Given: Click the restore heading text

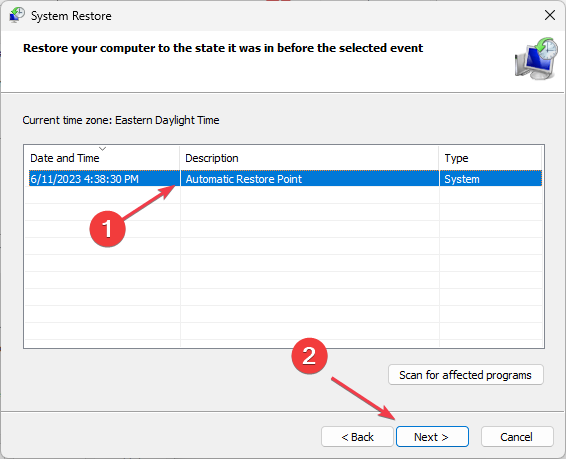Looking at the screenshot, I should click(x=223, y=48).
